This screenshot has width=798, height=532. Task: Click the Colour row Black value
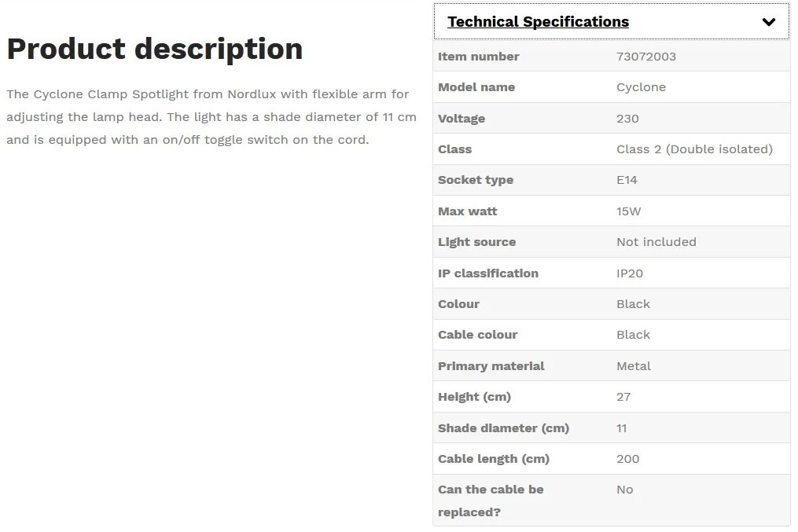(x=633, y=304)
